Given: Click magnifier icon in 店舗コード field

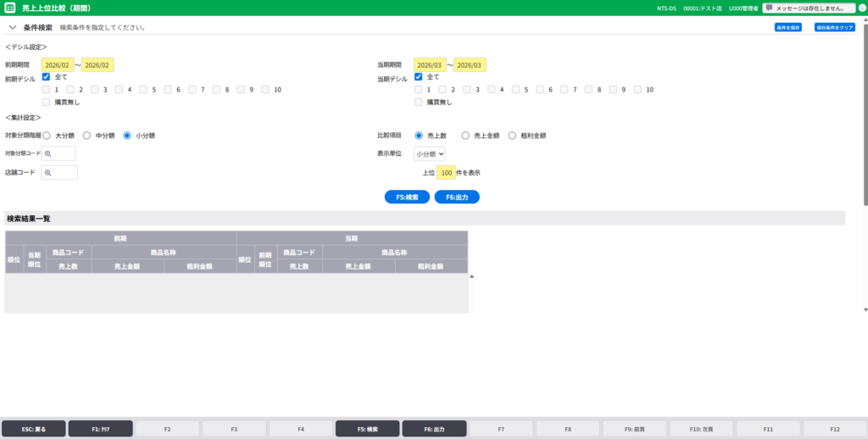Looking at the screenshot, I should [x=48, y=173].
